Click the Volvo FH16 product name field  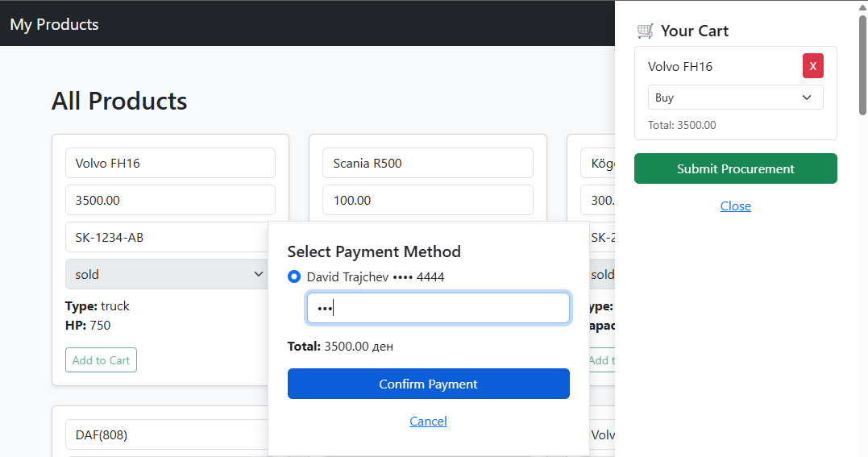point(169,163)
